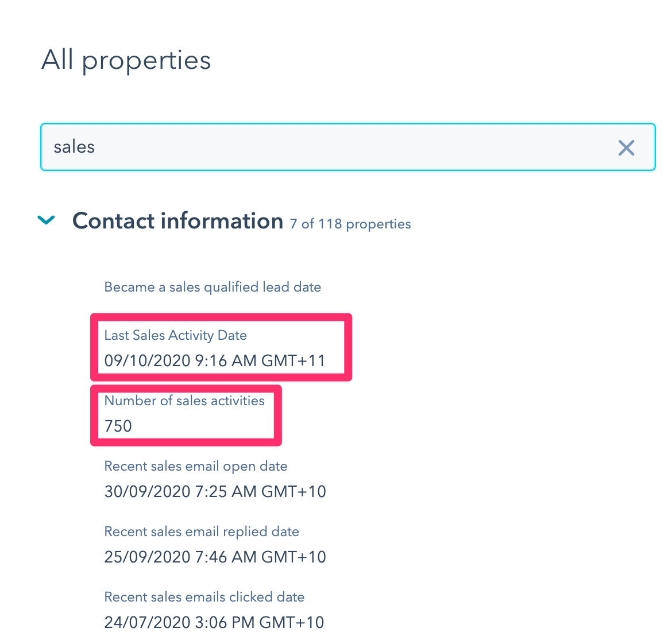Open Became a sales qualified lead date property

(213, 287)
